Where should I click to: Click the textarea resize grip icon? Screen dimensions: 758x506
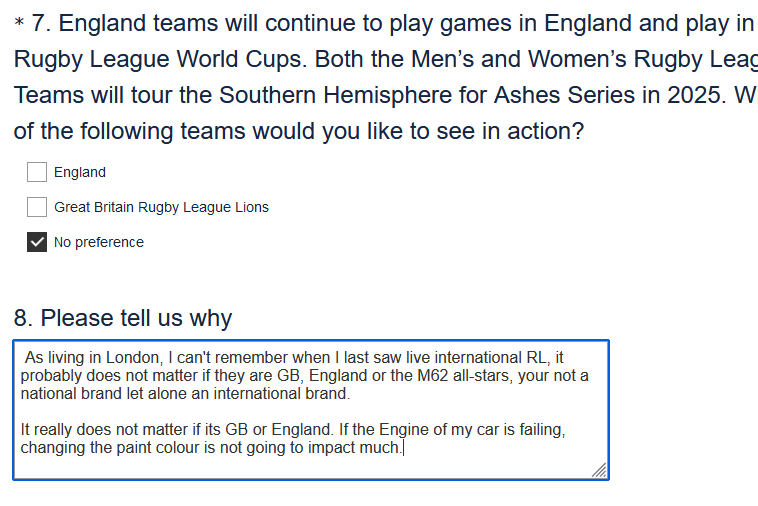pyautogui.click(x=599, y=470)
